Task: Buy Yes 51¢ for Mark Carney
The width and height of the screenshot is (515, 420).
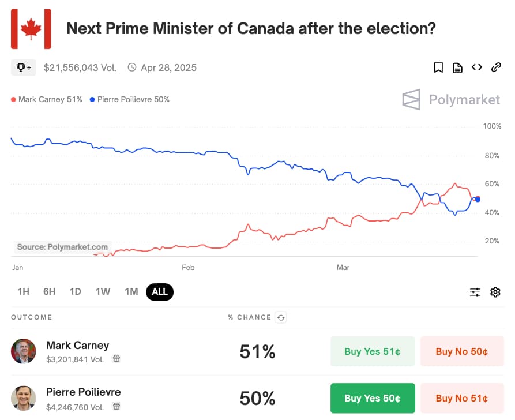Action: (373, 351)
